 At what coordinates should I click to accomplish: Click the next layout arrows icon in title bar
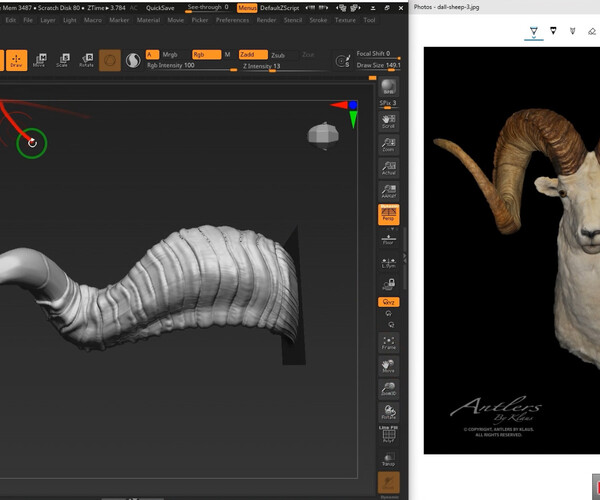tap(323, 8)
